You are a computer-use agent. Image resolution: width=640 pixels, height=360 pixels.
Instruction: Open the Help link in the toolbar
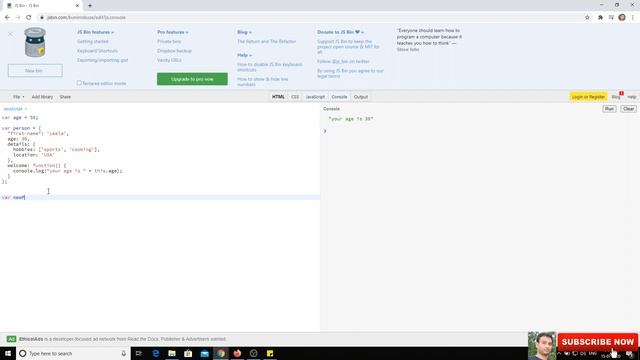632,97
